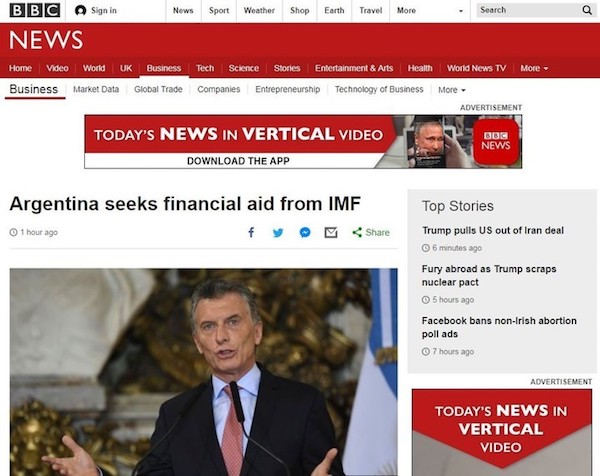Share article by email envelope icon
The width and height of the screenshot is (600, 476).
click(331, 232)
